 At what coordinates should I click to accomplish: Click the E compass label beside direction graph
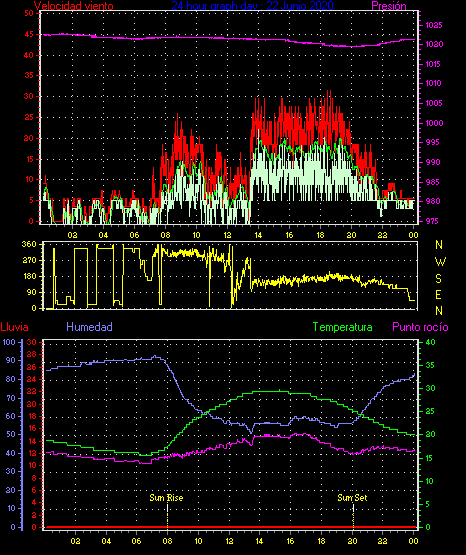(438, 295)
